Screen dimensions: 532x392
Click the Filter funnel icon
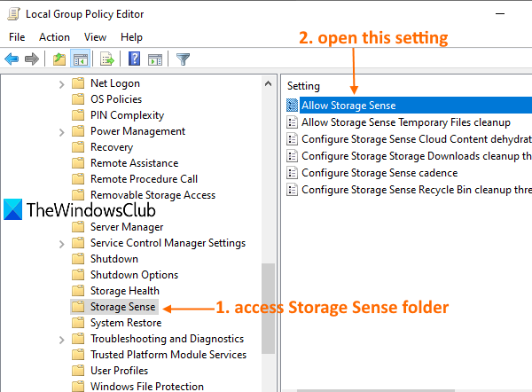pos(183,59)
